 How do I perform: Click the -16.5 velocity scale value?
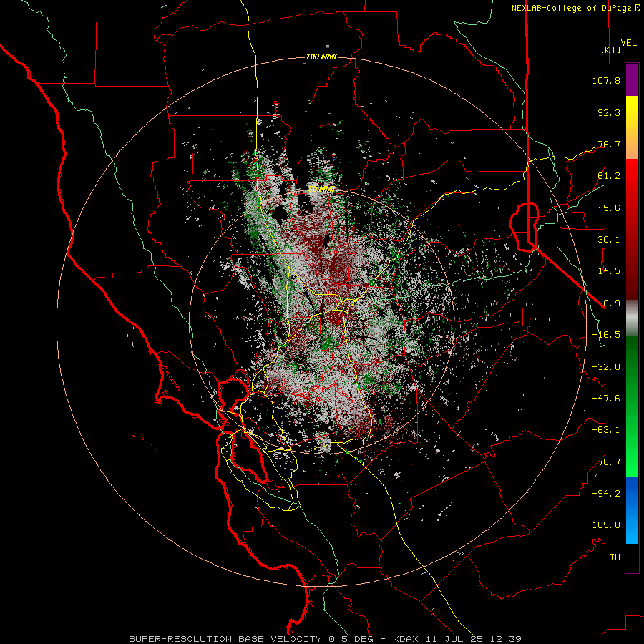click(606, 335)
